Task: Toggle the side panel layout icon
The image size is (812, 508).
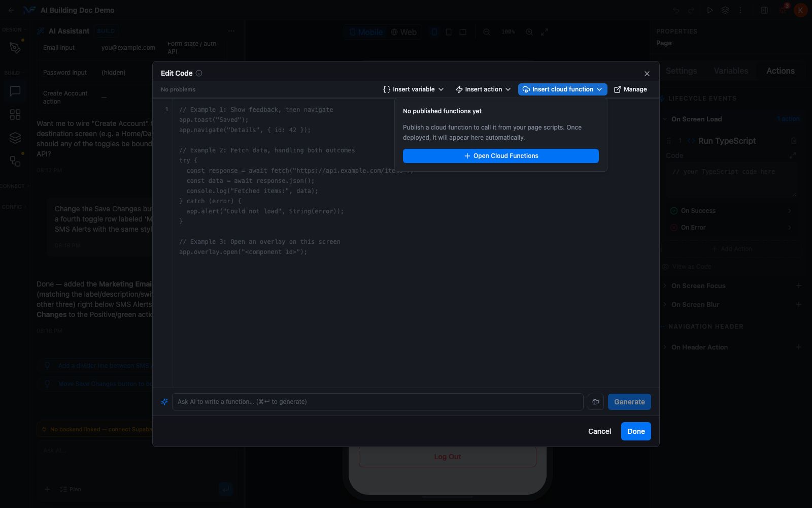Action: pos(764,10)
